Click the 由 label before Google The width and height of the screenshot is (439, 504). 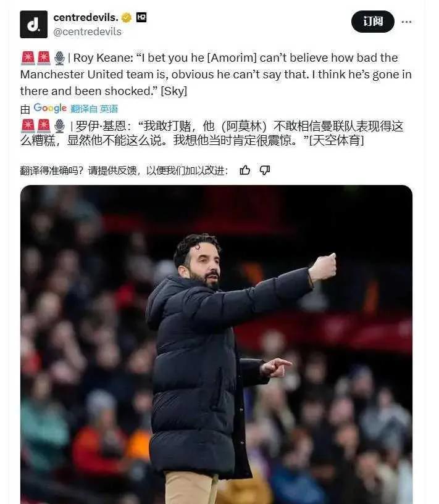(x=25, y=109)
